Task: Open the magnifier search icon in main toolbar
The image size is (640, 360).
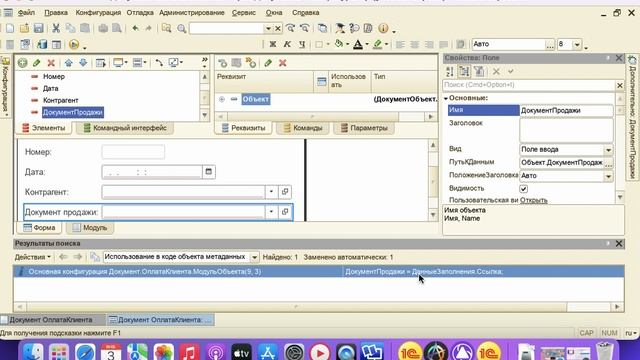Action: point(182,28)
